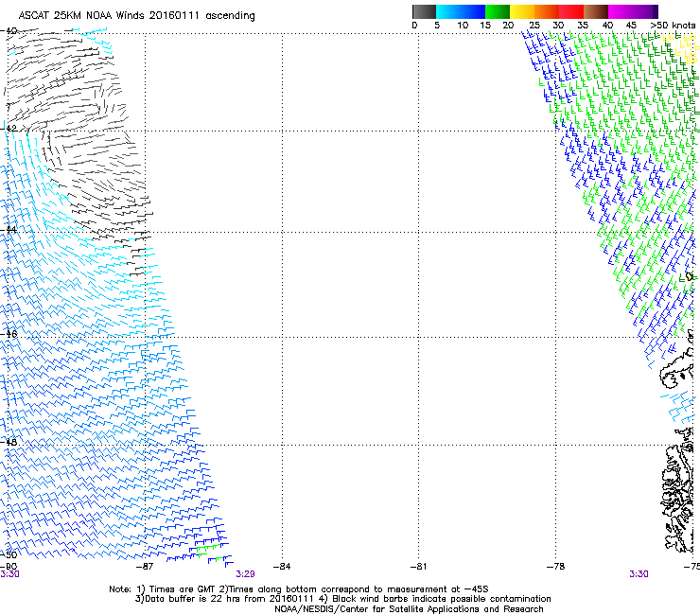
Task: Click the '25' legend scale number
Action: [x=534, y=26]
